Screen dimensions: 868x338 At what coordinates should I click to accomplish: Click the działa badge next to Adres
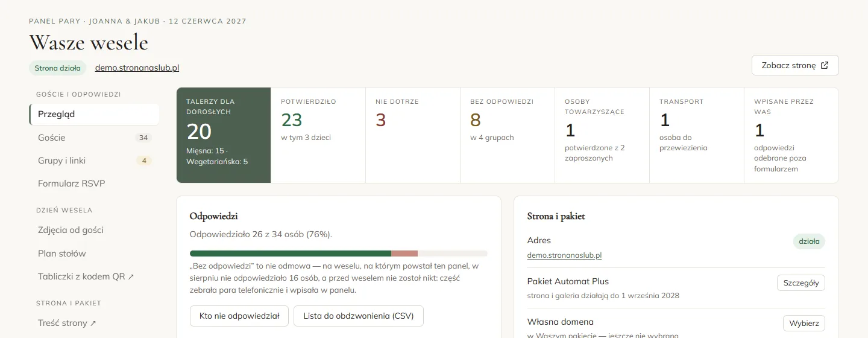tap(809, 241)
